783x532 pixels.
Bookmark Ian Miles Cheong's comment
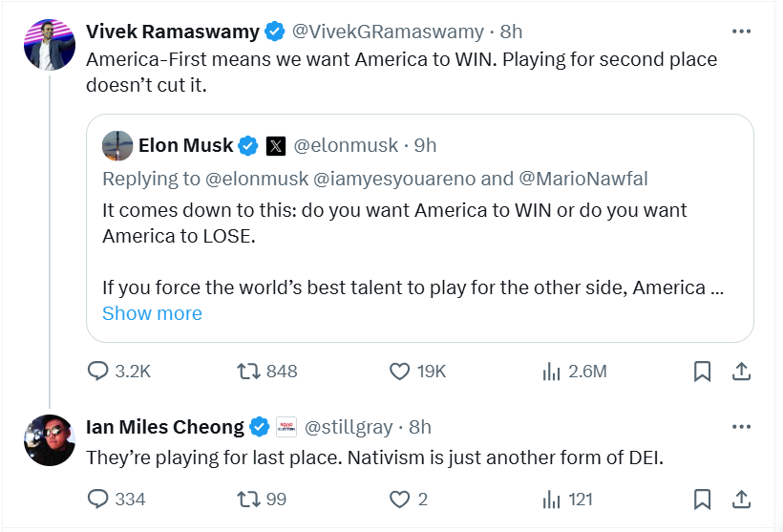702,499
